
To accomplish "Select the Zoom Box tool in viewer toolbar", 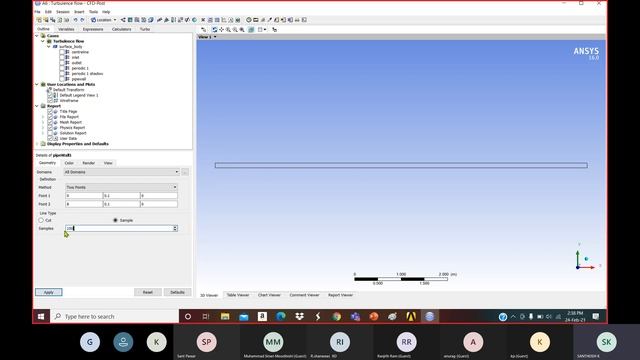I will [x=235, y=29].
